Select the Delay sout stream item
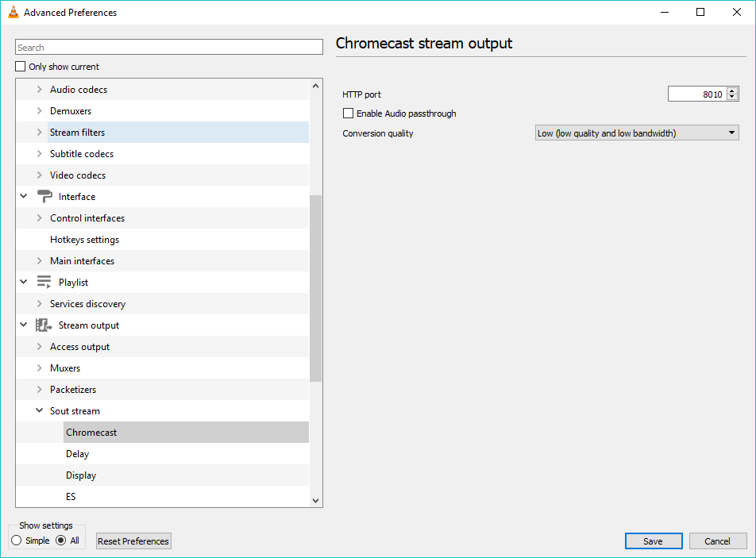The width and height of the screenshot is (756, 558). [x=78, y=454]
